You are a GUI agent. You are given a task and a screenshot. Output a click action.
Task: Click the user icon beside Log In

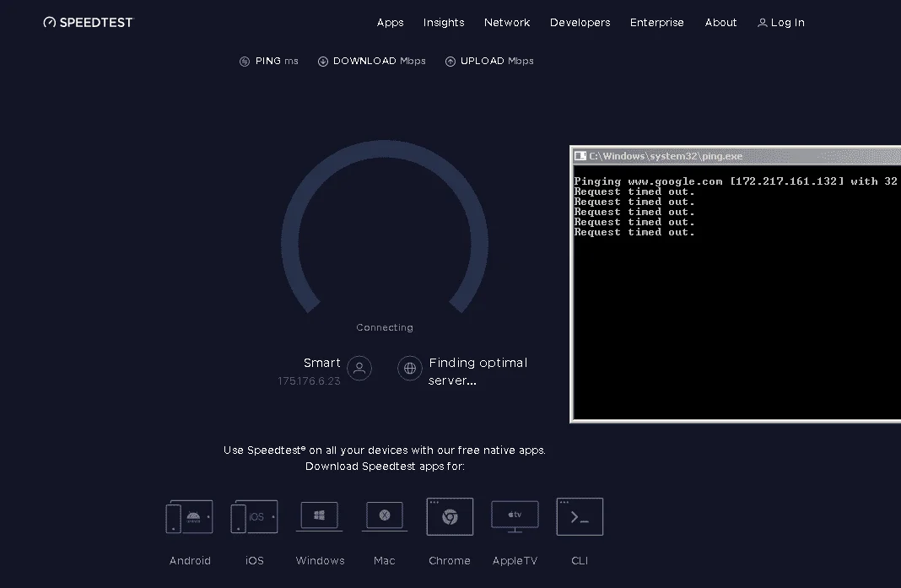point(763,23)
